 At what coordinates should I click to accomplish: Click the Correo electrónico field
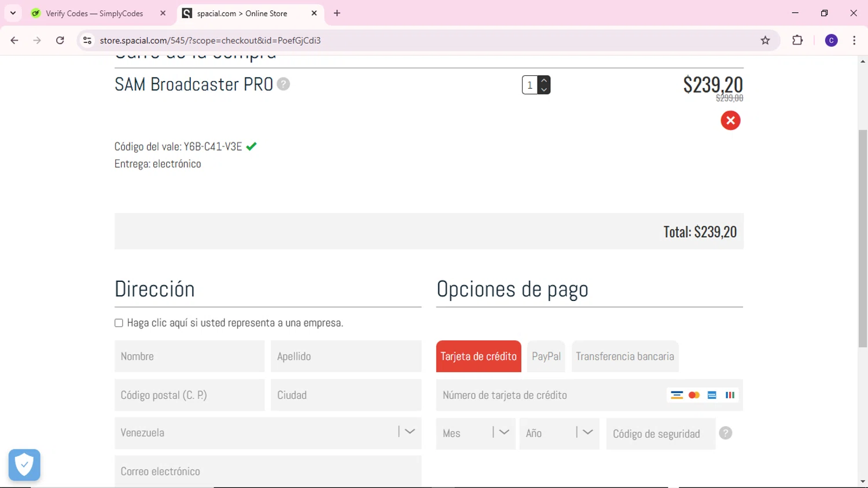(268, 471)
